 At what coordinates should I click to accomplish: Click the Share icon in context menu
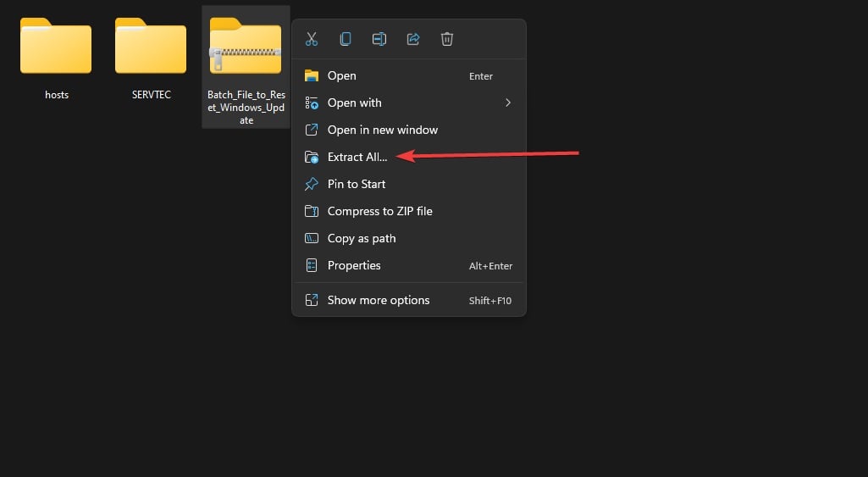point(413,39)
